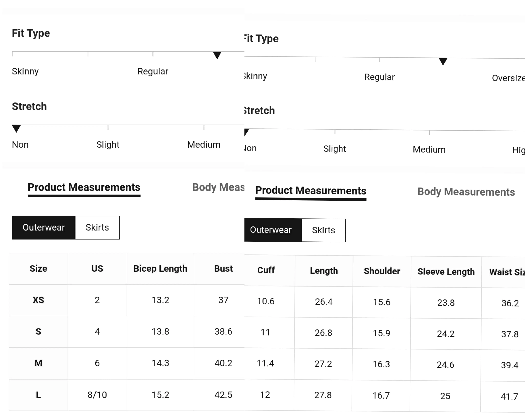Select Outerwear toggle in left panel
This screenshot has height=420, width=525.
pos(44,228)
